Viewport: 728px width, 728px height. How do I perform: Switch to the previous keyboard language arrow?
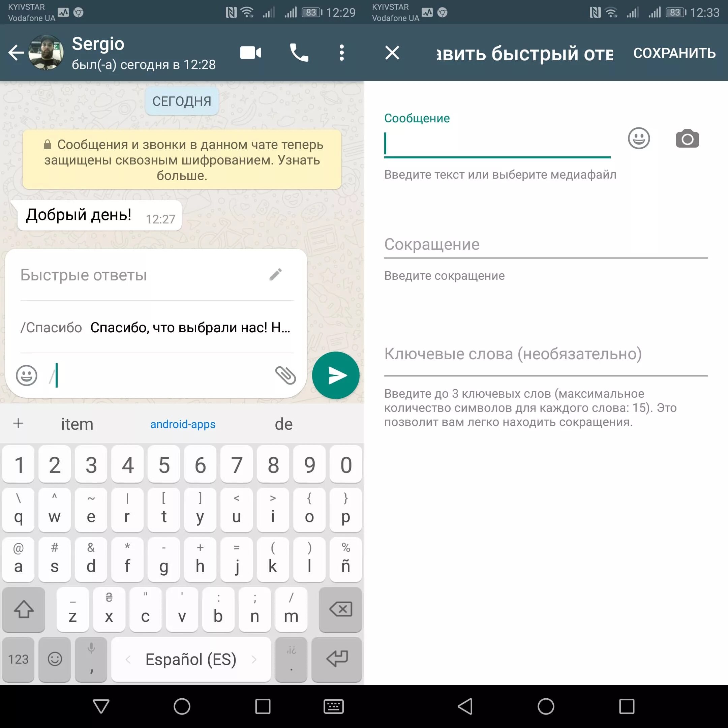tap(128, 660)
